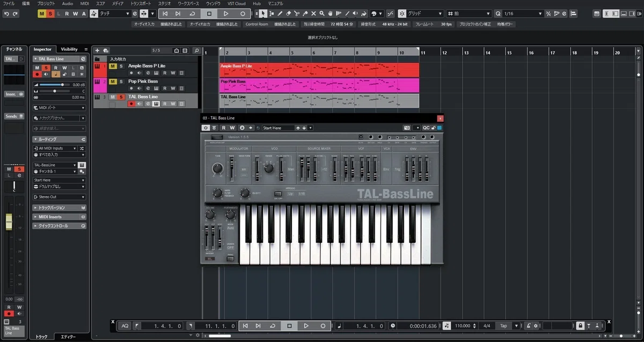Image resolution: width=644 pixels, height=342 pixels.
Task: Switch to the エディター tab at bottom
Action: (x=68, y=337)
